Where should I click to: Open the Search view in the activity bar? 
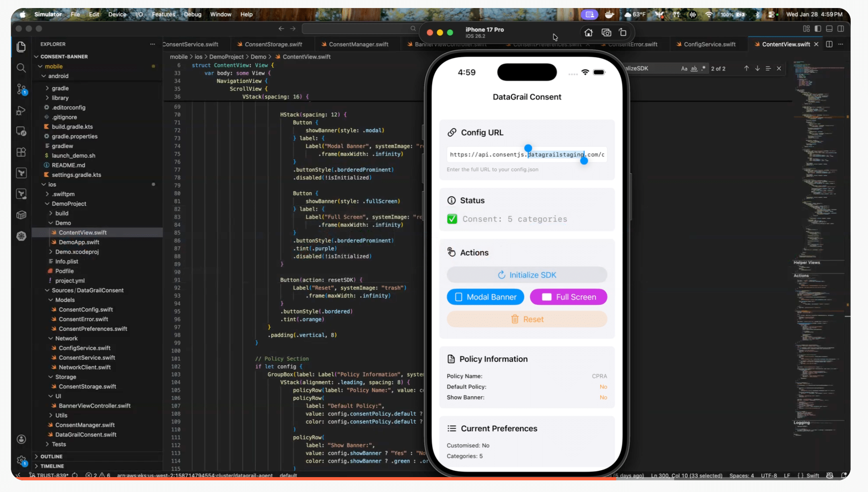pos(21,68)
